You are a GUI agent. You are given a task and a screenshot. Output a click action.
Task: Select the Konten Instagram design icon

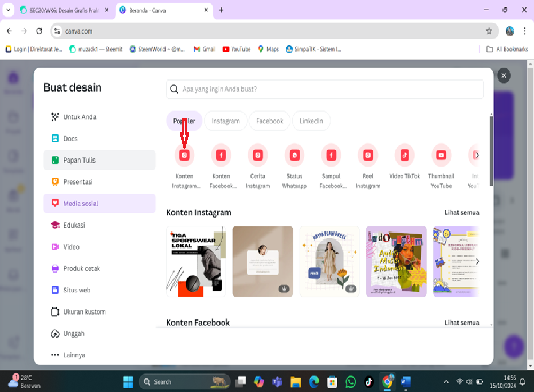pos(184,155)
